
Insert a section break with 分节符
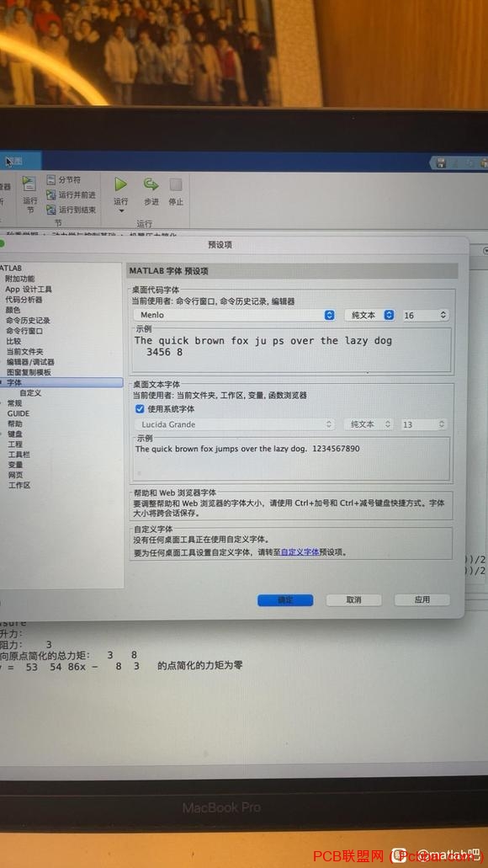(x=64, y=180)
